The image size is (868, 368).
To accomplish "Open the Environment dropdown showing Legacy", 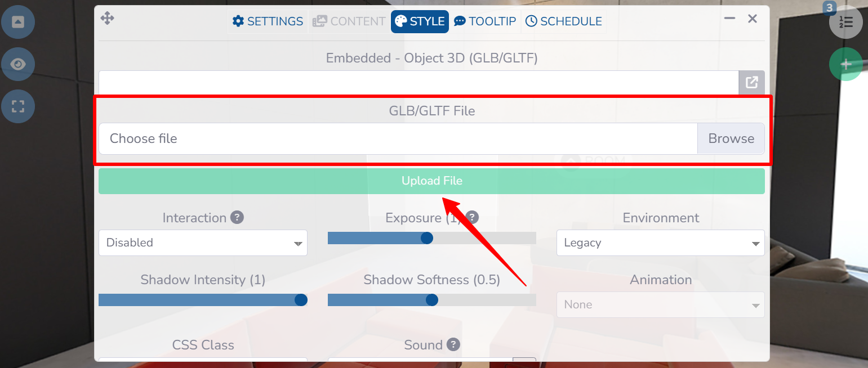I will click(660, 243).
